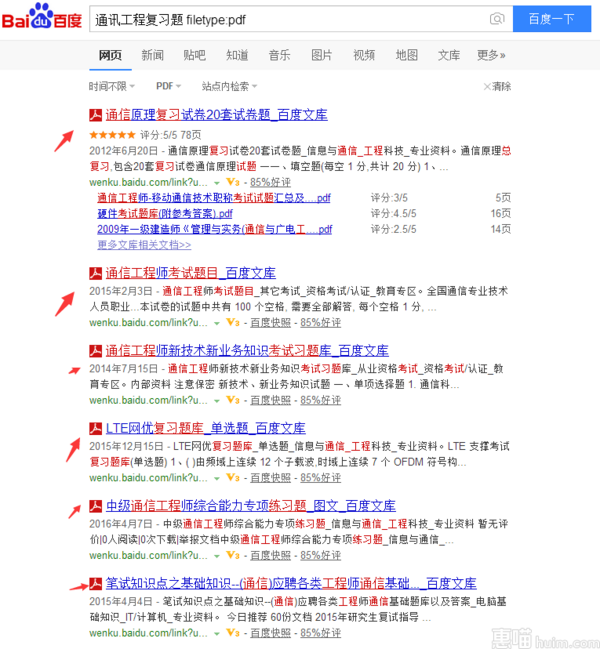Open result 中级通信工程师综合能力专项练习题
Image resolution: width=600 pixels, height=649 pixels.
251,505
